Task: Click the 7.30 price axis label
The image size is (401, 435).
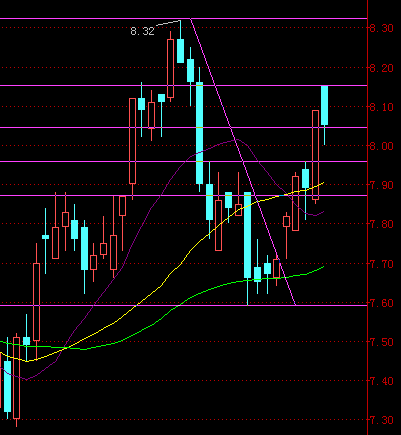Action: click(x=381, y=420)
